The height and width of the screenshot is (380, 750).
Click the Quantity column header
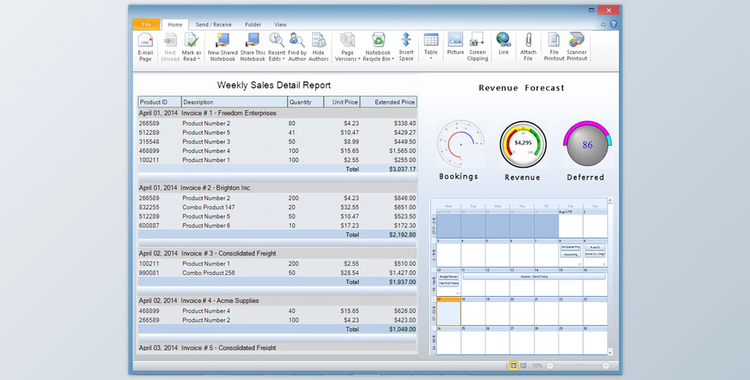coord(305,102)
